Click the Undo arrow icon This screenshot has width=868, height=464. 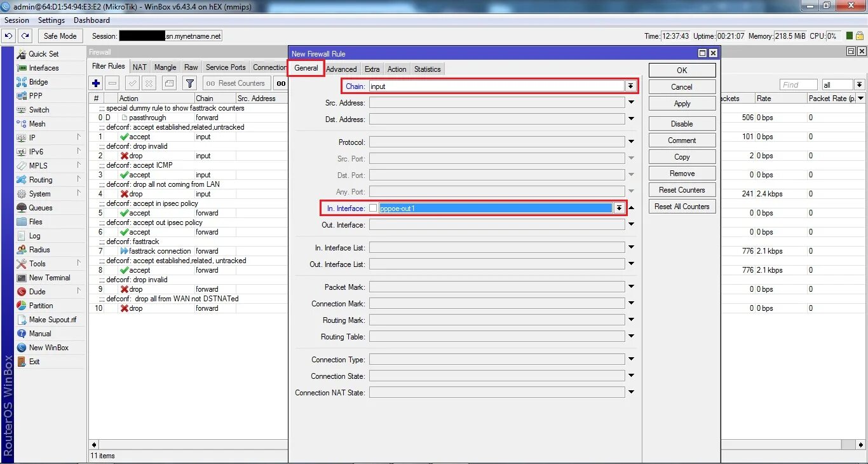click(x=9, y=36)
